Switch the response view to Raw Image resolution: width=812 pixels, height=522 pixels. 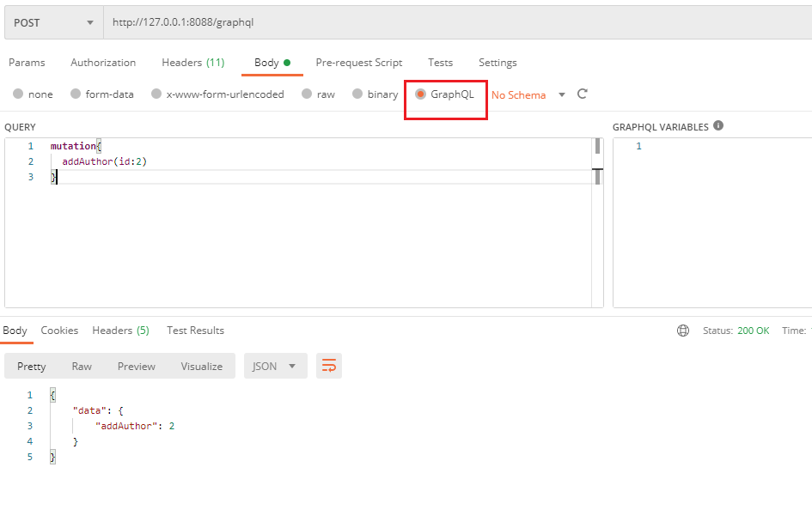click(x=82, y=367)
